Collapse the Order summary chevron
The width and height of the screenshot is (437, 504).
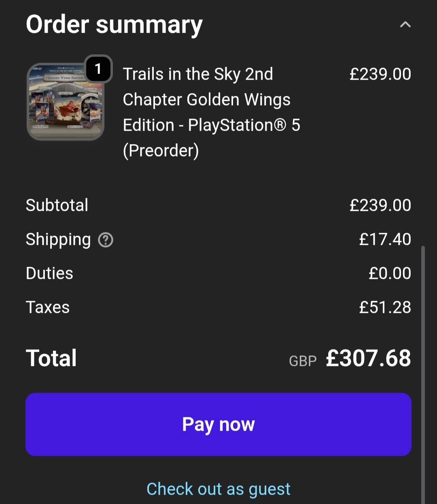pos(405,25)
